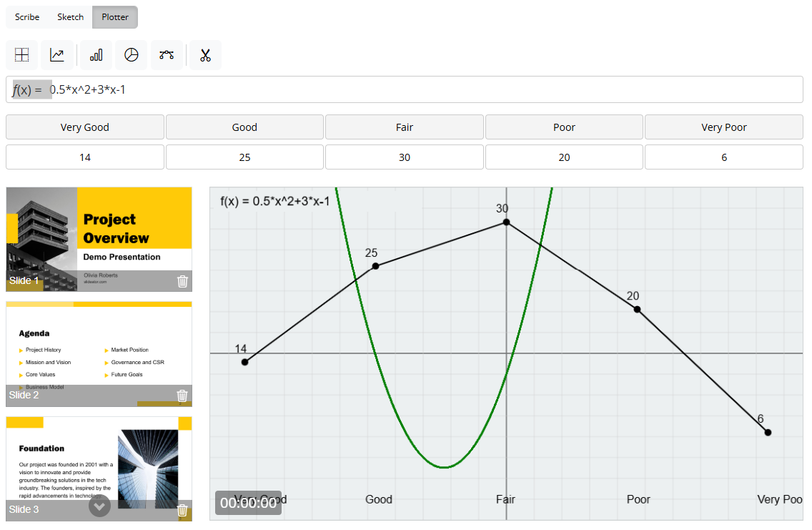Click the data point labeled 25
Image resolution: width=812 pixels, height=530 pixels.
pos(375,266)
